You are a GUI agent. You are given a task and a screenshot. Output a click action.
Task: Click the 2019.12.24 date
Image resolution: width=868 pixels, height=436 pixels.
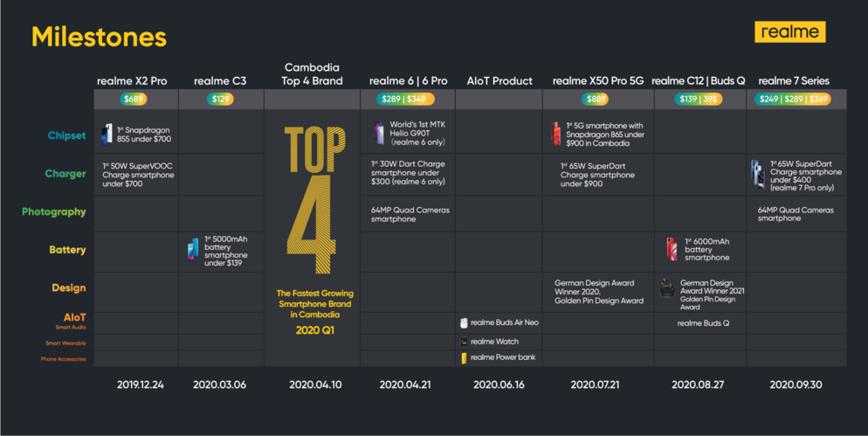[140, 384]
